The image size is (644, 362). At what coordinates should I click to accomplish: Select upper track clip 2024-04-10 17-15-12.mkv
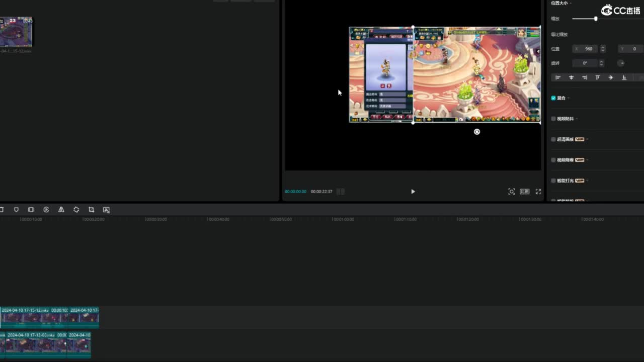(34, 317)
